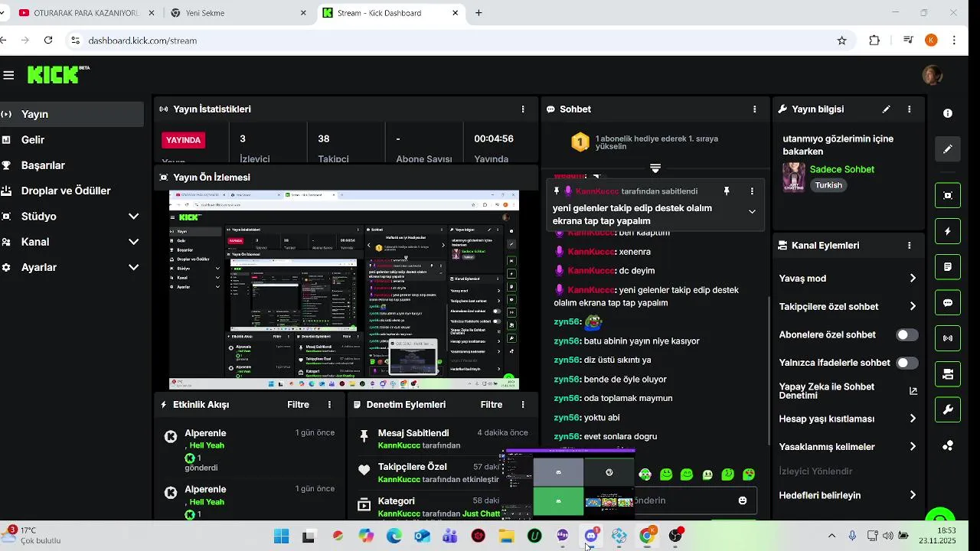Open Etkinlik Akışı three-dot menu
980x551 pixels.
click(330, 405)
